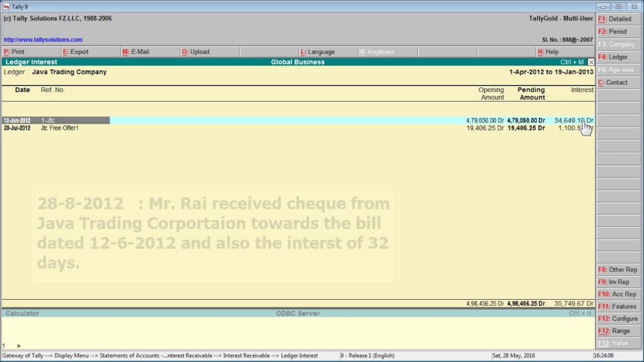Click the date Sat, 28 May, 2016
Viewport: 644px width, 362px height.
pos(514,355)
